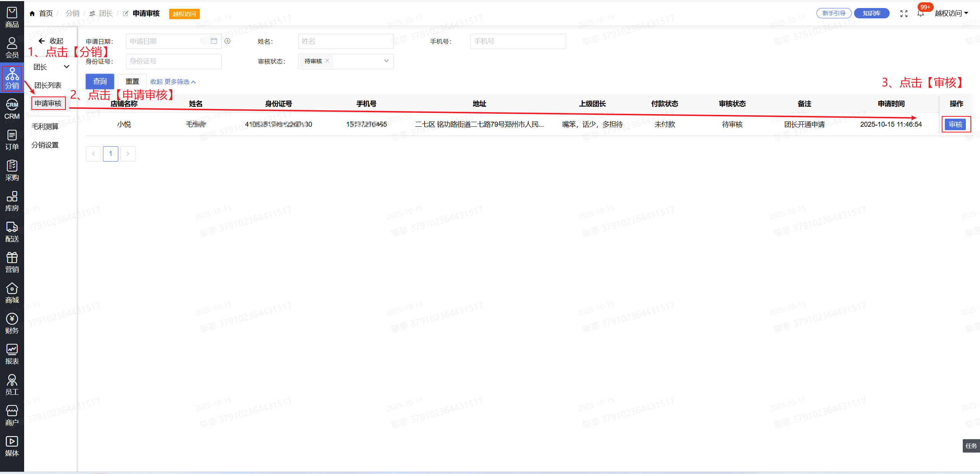Open the 订单 orders sidebar icon
The image size is (980, 474).
point(12,140)
